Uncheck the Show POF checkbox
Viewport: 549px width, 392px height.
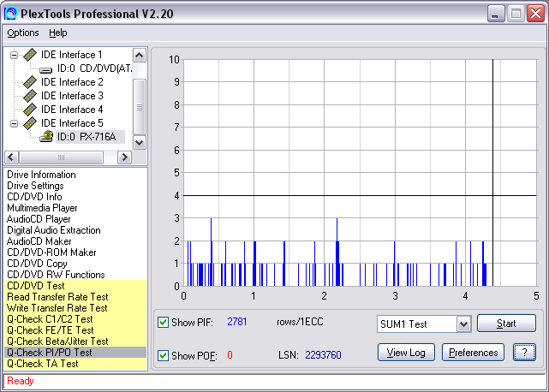[163, 355]
